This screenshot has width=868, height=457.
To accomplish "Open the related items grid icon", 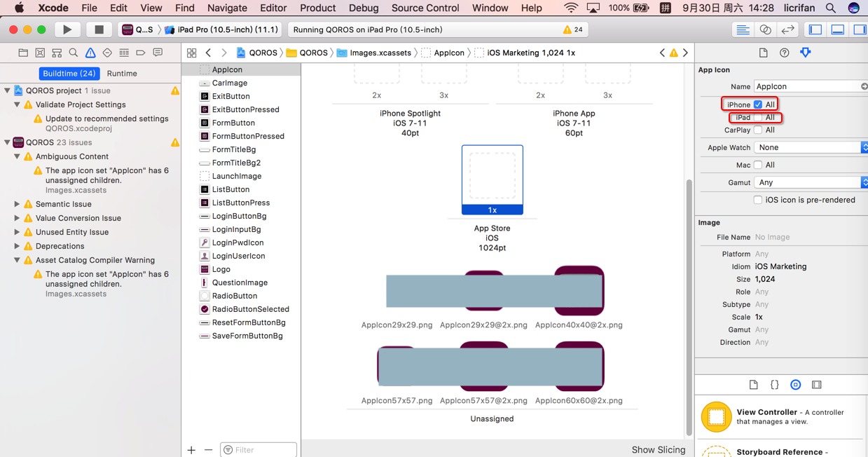I will click(192, 53).
